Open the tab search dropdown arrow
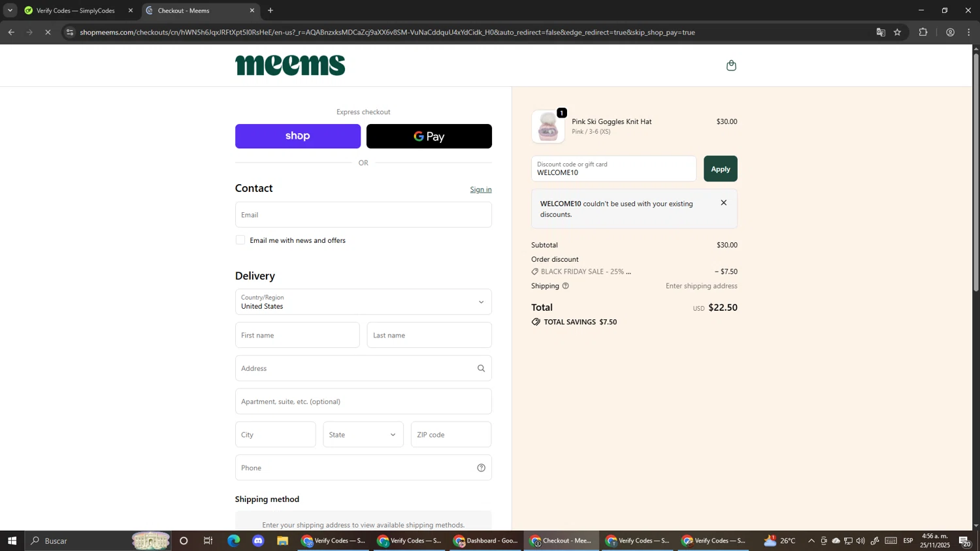The height and width of the screenshot is (551, 980). pyautogui.click(x=10, y=10)
